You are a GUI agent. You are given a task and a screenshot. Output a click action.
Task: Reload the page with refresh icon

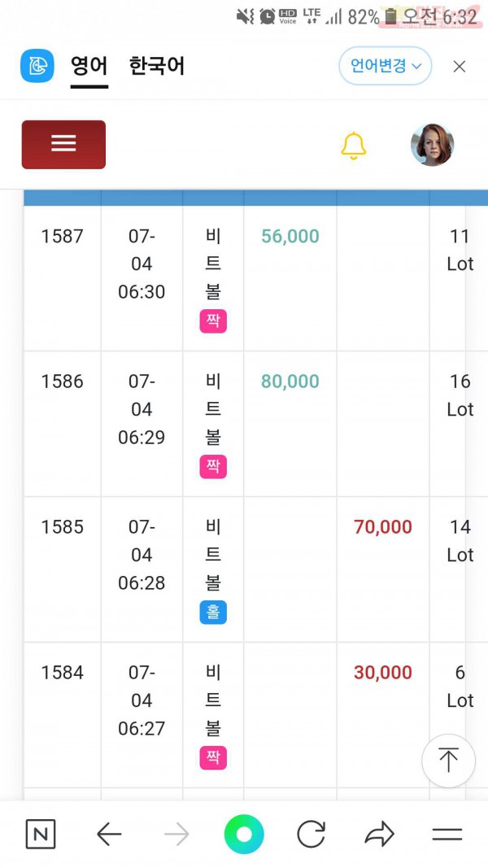tap(311, 834)
